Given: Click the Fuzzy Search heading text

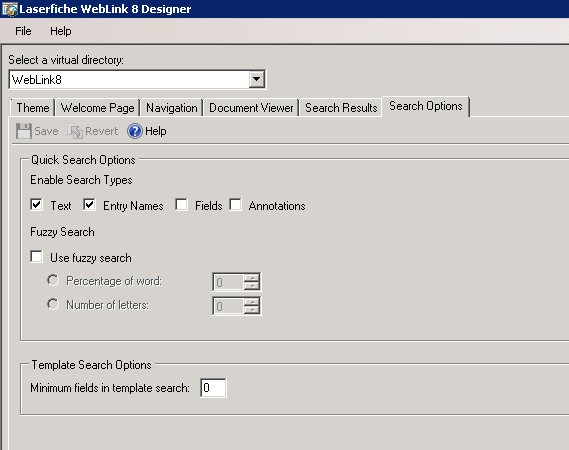Looking at the screenshot, I should pos(62,232).
